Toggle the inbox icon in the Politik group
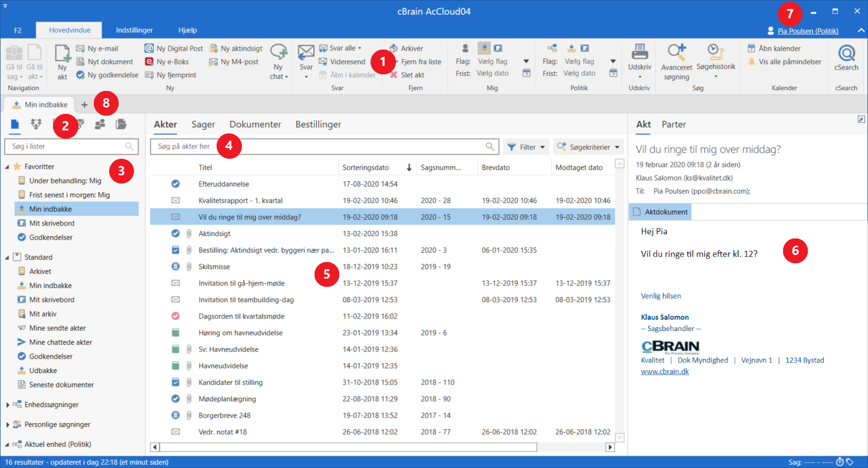 tap(571, 48)
